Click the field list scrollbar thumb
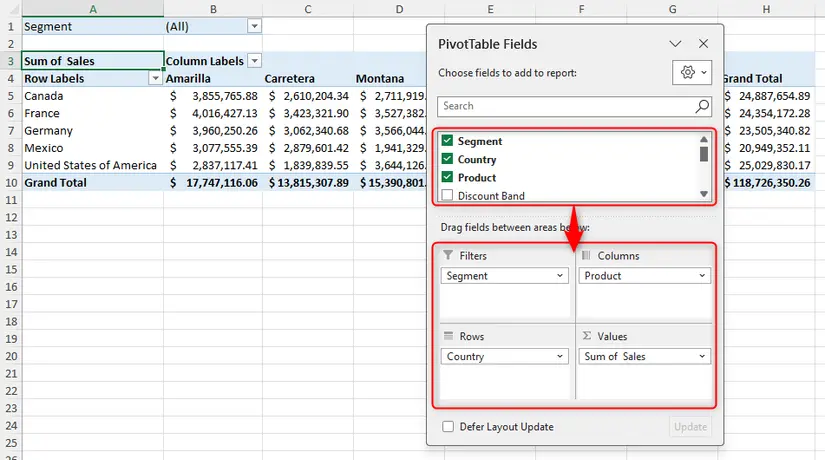The height and width of the screenshot is (460, 825). pos(703,154)
